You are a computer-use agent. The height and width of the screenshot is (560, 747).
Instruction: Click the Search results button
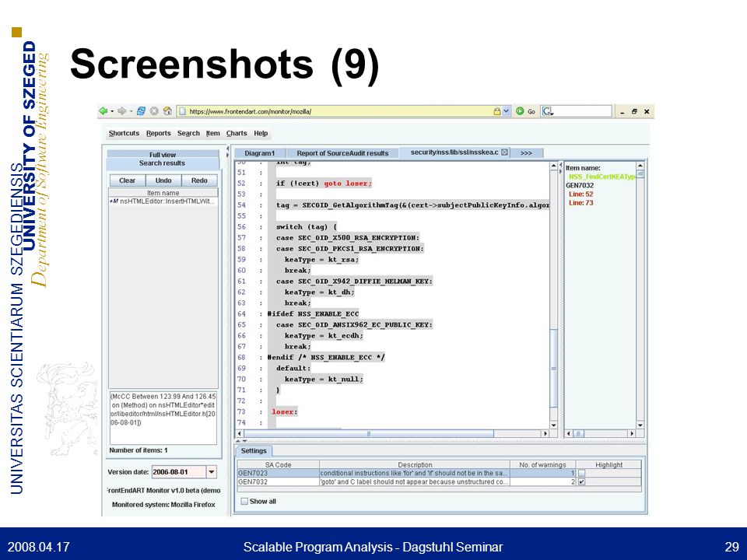click(x=163, y=163)
